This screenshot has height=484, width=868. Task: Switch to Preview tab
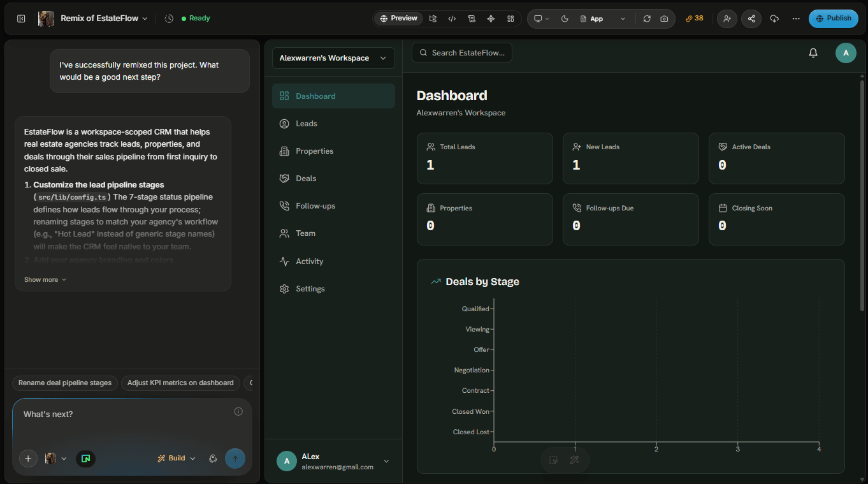tap(398, 18)
